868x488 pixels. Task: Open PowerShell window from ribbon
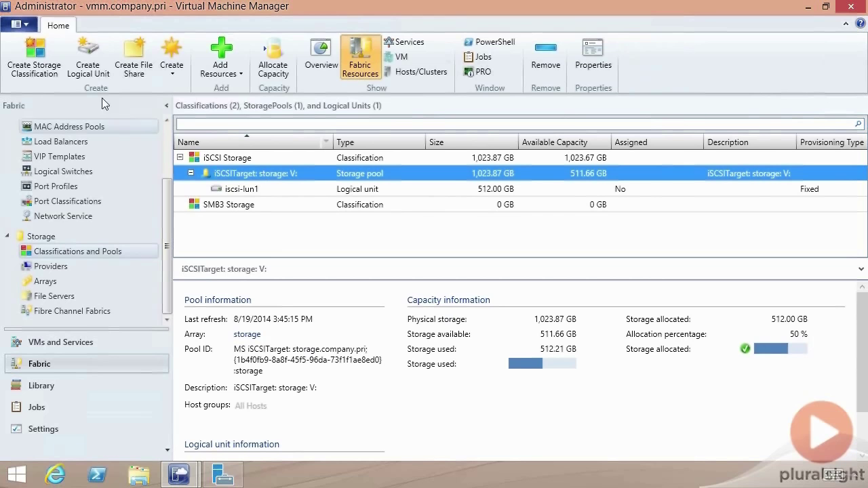click(489, 42)
